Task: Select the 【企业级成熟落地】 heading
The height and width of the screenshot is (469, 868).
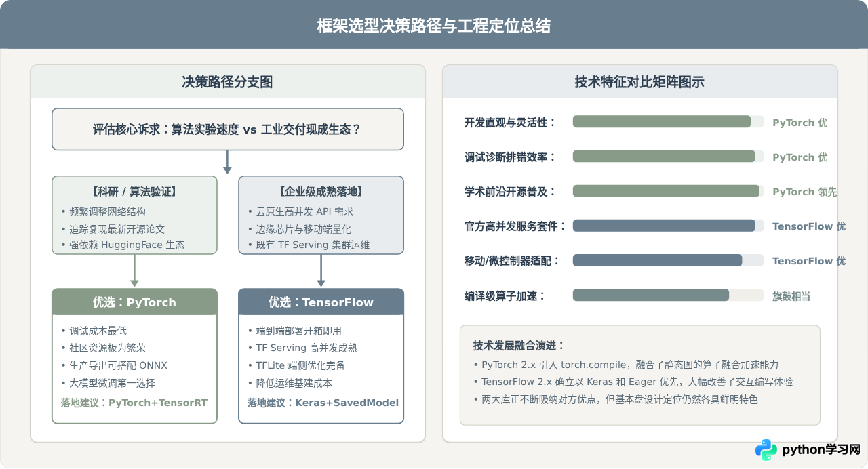Action: (321, 192)
